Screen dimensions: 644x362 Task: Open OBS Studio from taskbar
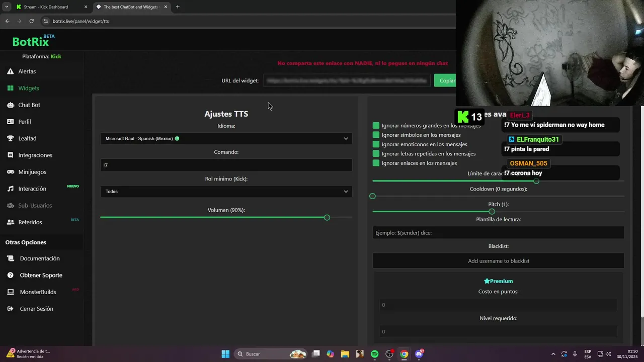tap(389, 354)
